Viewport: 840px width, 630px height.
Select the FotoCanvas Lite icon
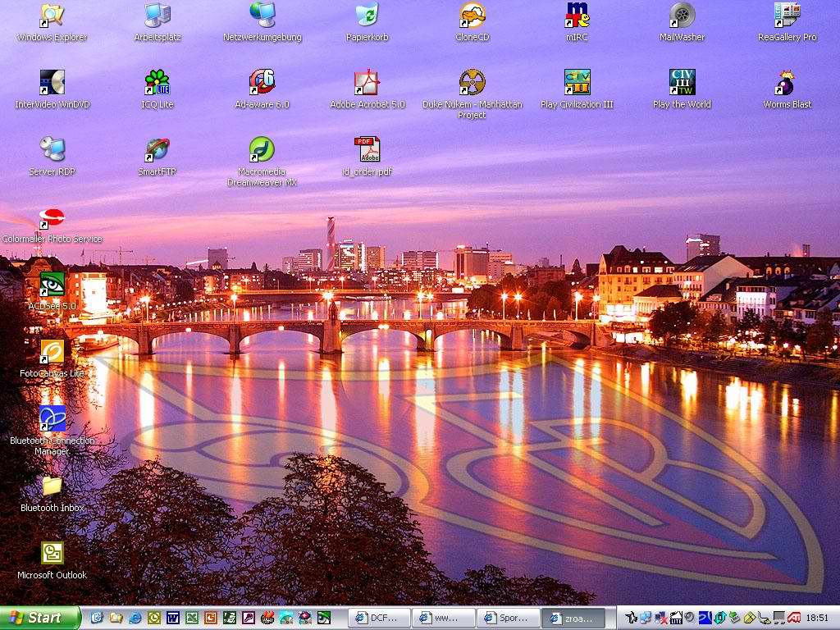coord(52,359)
